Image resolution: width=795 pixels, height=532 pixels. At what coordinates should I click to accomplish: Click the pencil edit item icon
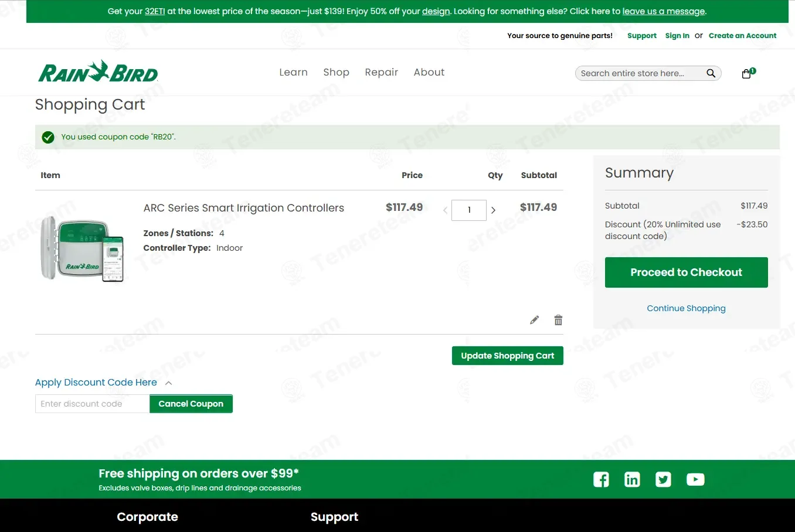(534, 320)
